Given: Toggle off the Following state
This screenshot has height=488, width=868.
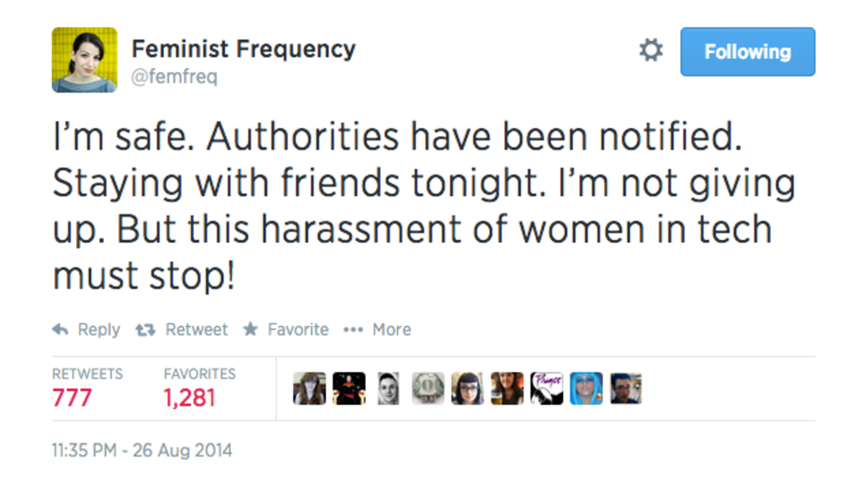Looking at the screenshot, I should [x=747, y=51].
